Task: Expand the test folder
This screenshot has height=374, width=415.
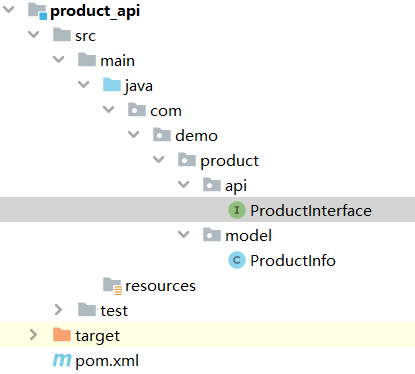Action: pos(58,310)
